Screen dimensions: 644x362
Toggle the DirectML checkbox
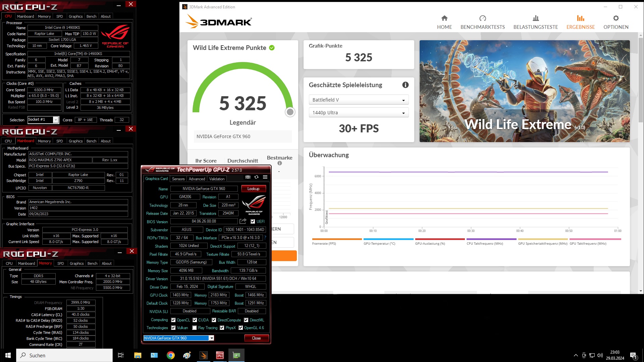tap(246, 320)
